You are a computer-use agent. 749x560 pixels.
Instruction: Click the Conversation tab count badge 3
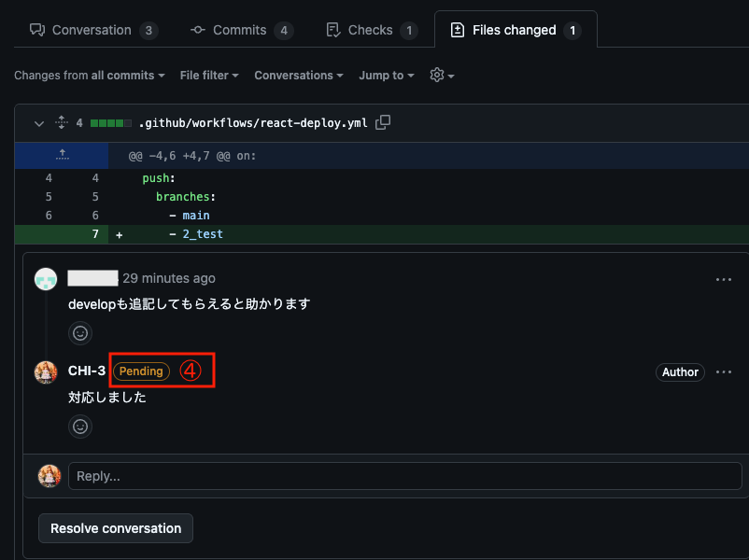(148, 31)
